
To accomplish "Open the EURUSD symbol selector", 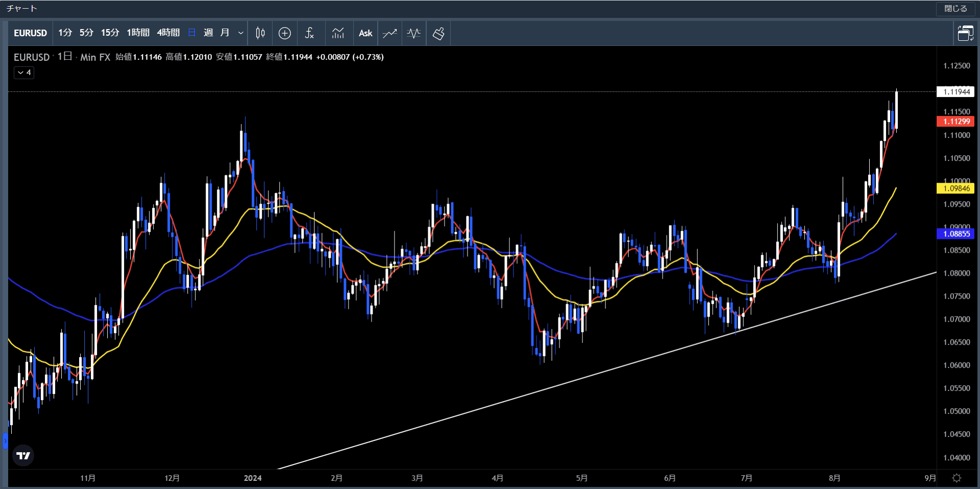I will click(x=30, y=33).
